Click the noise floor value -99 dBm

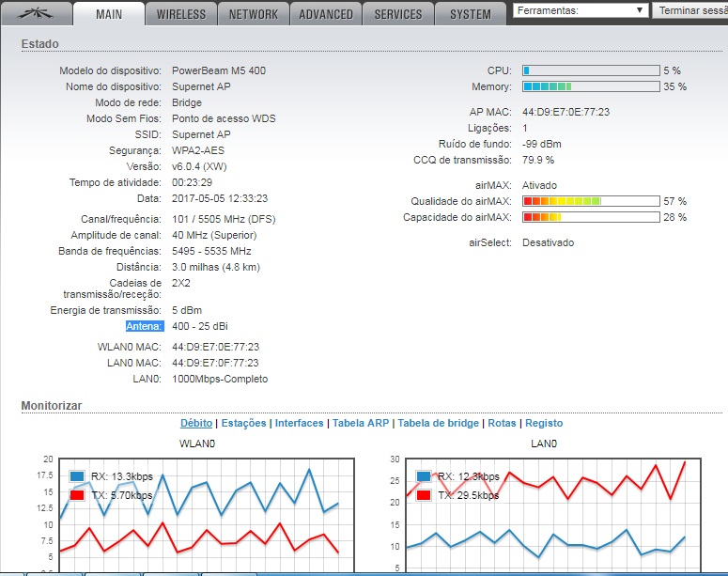[541, 144]
